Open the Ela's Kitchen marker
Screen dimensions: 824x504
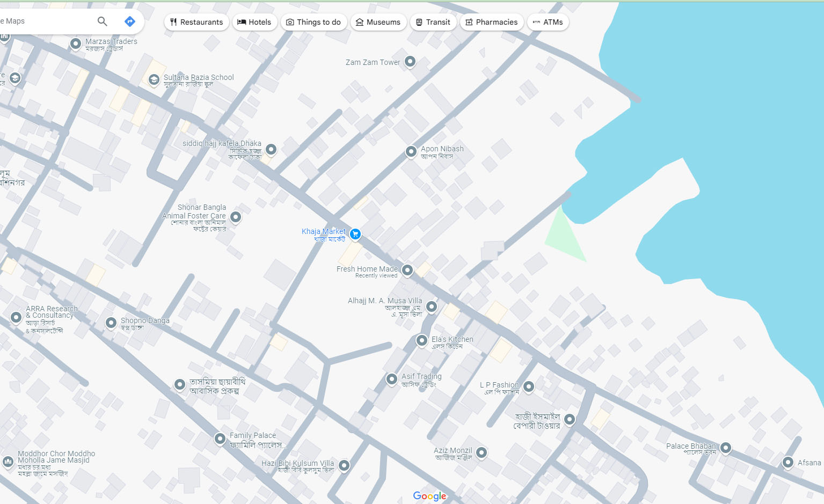click(422, 340)
